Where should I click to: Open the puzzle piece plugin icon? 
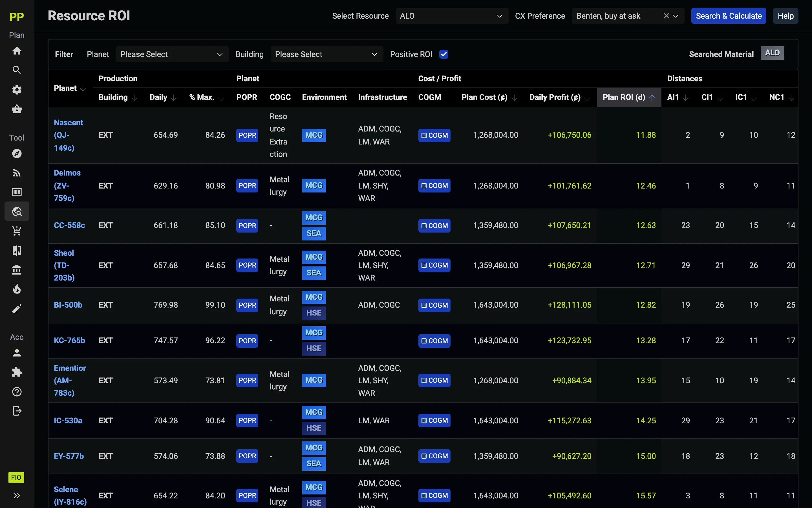(17, 372)
